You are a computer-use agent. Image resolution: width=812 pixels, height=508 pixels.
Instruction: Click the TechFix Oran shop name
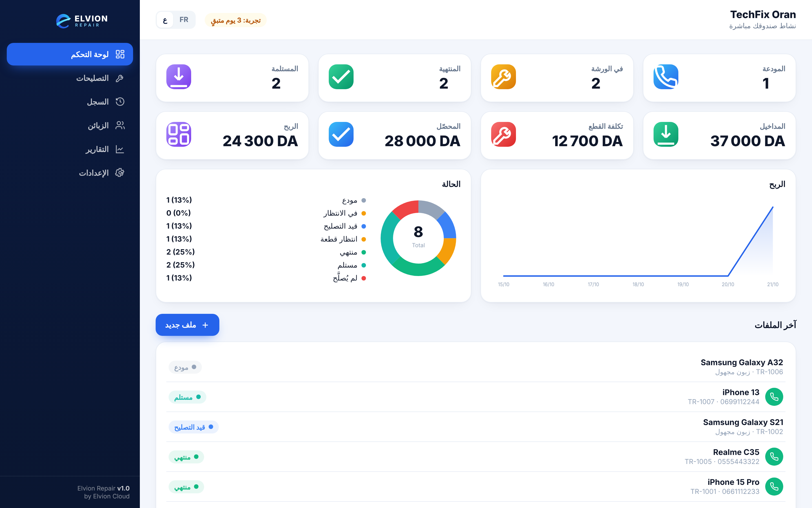coord(763,14)
